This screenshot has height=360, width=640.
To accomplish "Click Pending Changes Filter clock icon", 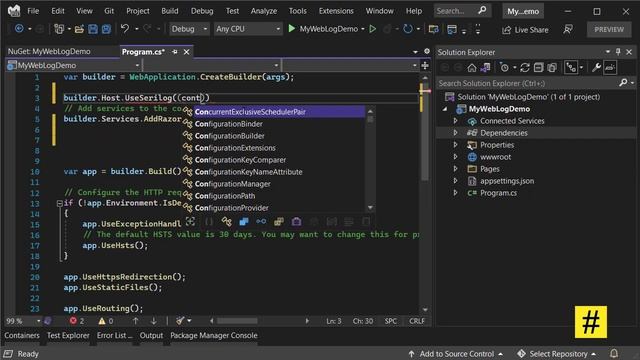I will point(504,68).
